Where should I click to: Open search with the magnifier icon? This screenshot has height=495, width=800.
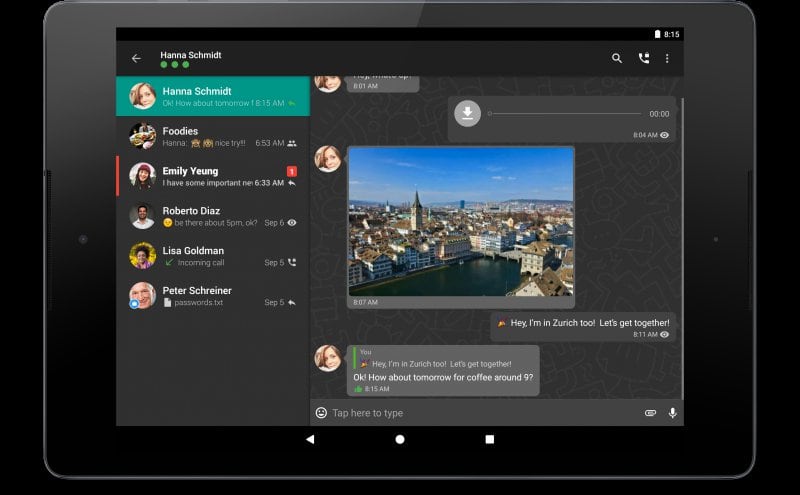point(617,58)
